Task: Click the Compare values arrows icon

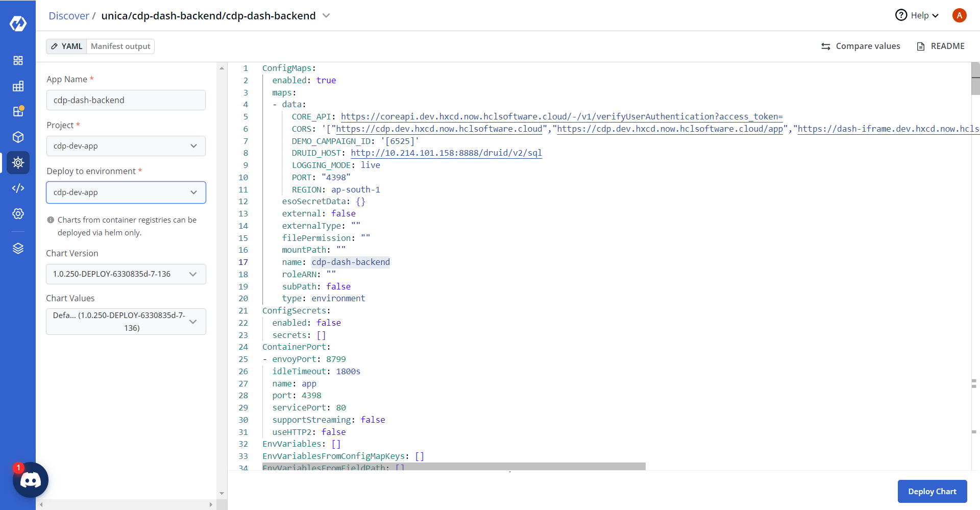Action: pos(826,46)
